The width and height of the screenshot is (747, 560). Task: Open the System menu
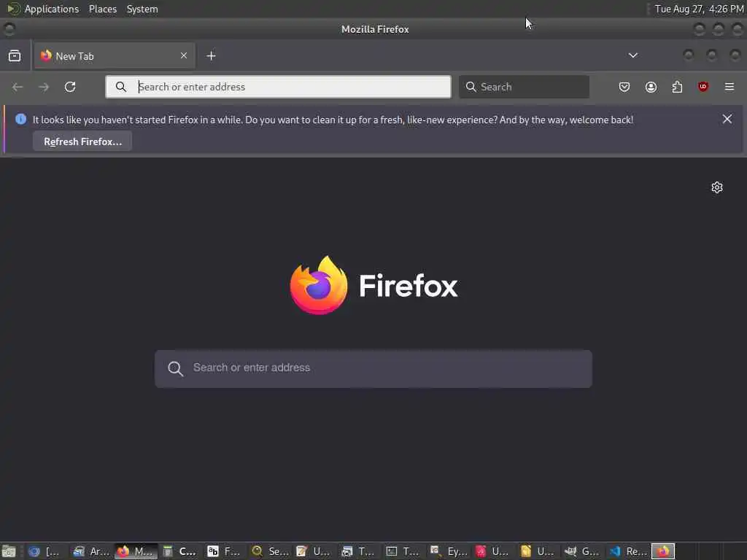(142, 9)
